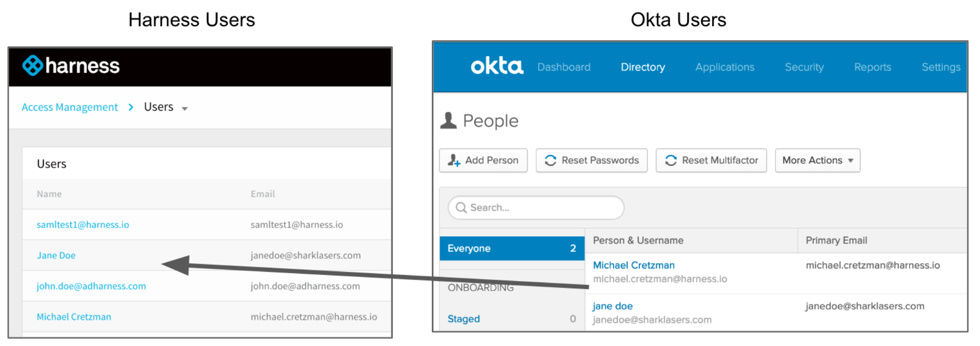The width and height of the screenshot is (980, 346).
Task: Open the Applications menu in Okta
Action: pos(725,67)
